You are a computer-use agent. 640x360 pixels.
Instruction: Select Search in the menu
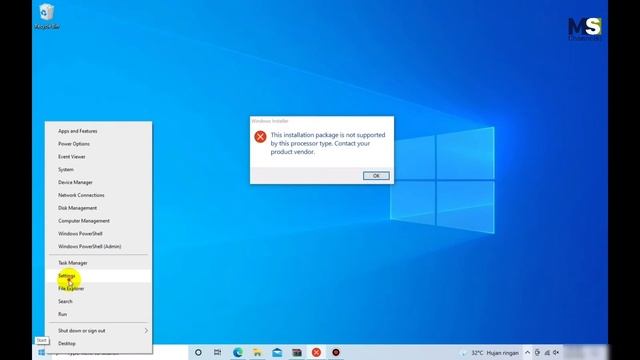[98, 301]
